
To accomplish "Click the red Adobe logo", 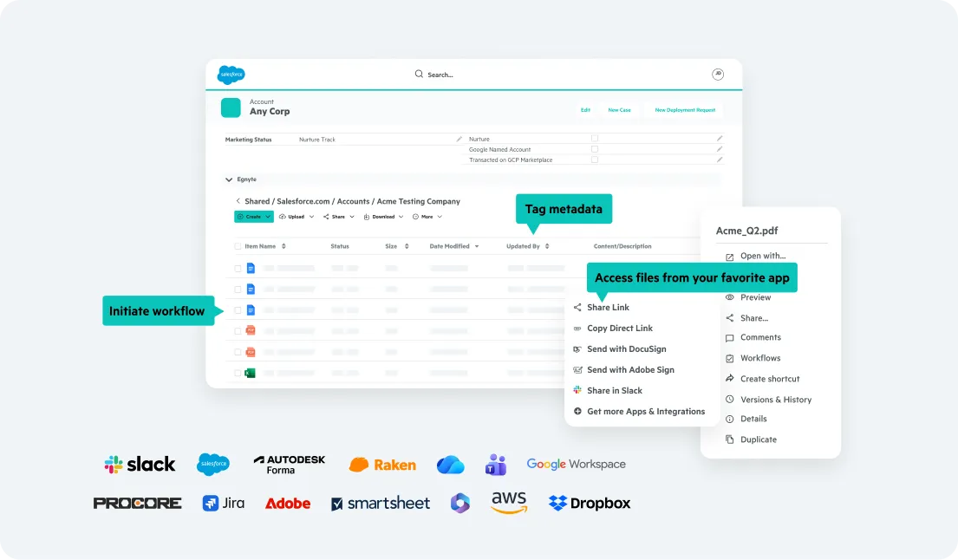I will click(288, 503).
